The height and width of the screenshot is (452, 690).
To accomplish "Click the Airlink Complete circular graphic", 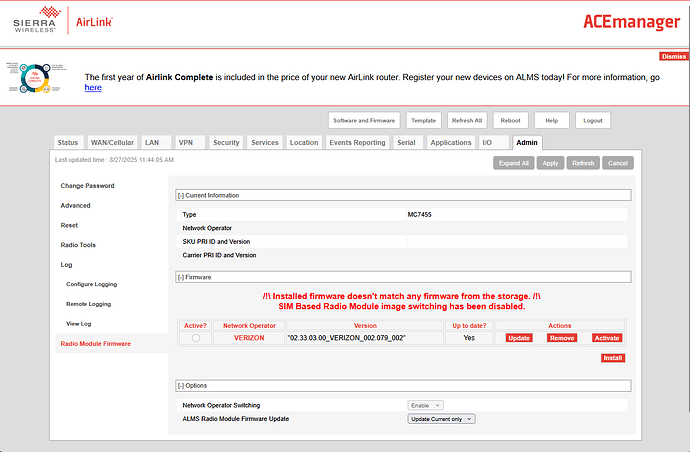I will click(x=35, y=78).
